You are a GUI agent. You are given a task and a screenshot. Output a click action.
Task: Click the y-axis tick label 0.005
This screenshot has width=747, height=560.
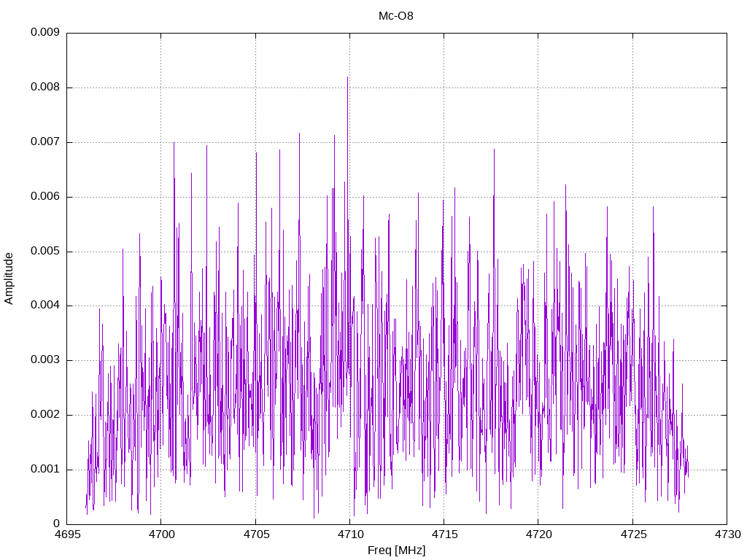coord(45,251)
